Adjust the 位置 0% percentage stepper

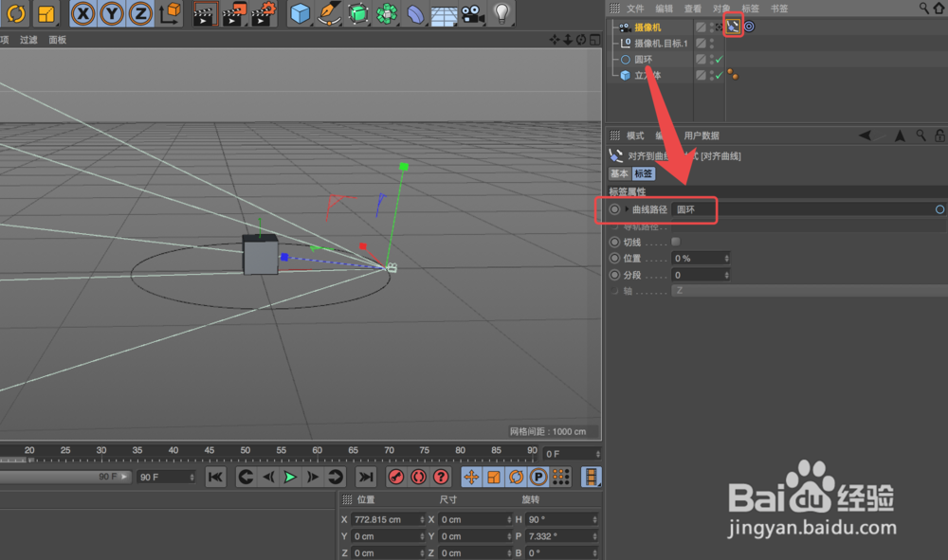point(727,258)
